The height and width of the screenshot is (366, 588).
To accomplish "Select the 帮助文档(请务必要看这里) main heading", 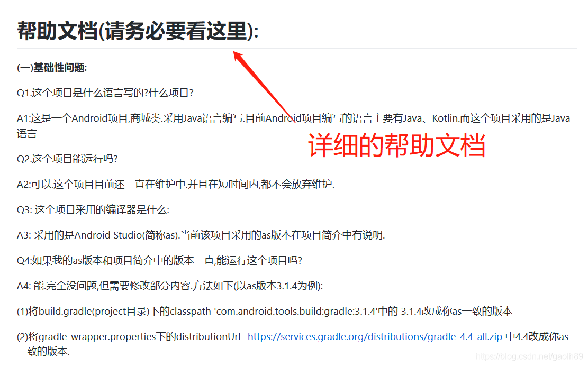I will pos(138,31).
